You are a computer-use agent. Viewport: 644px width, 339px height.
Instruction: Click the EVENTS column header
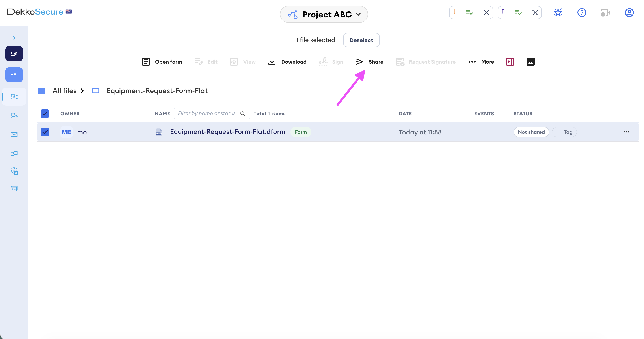(484, 114)
